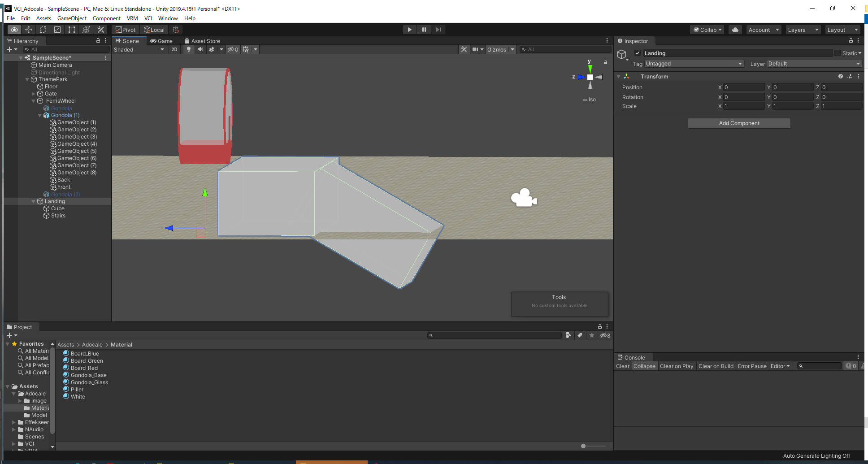The image size is (868, 464).
Task: Open the VRM menu
Action: (132, 18)
